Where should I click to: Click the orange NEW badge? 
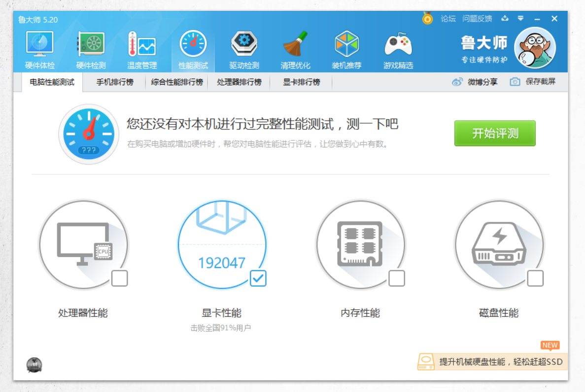[x=550, y=345]
